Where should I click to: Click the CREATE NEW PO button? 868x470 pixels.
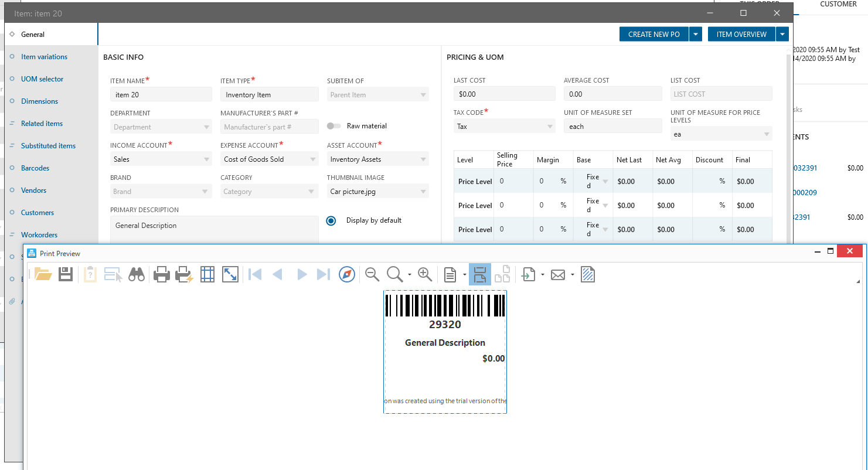click(x=653, y=35)
